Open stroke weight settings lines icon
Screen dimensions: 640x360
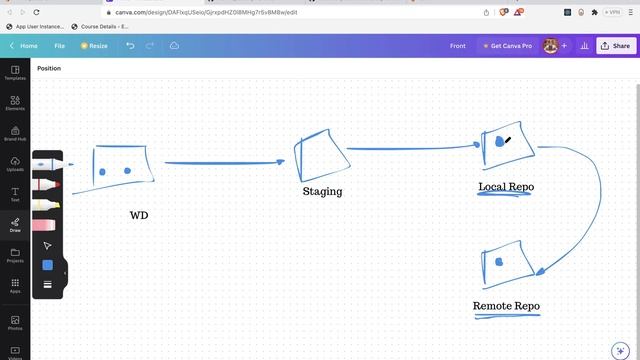click(47, 284)
